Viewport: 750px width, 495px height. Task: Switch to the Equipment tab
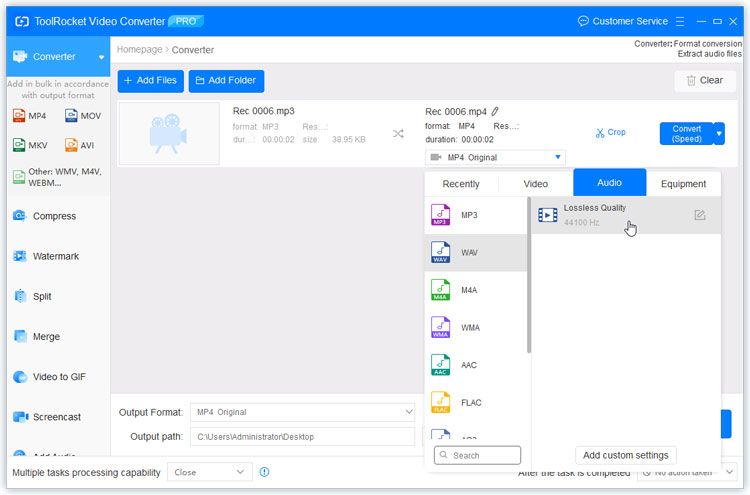coord(683,184)
